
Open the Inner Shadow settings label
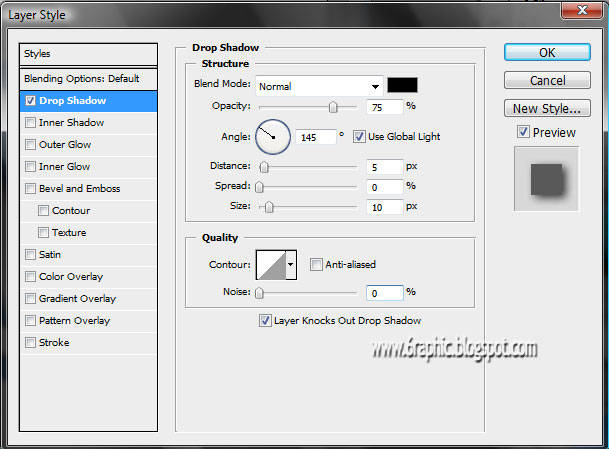71,123
